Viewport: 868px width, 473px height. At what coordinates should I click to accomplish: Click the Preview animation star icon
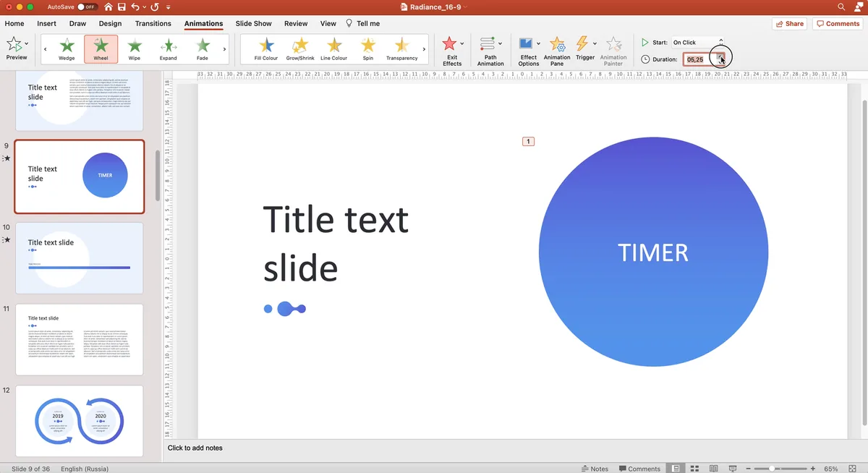[x=14, y=45]
